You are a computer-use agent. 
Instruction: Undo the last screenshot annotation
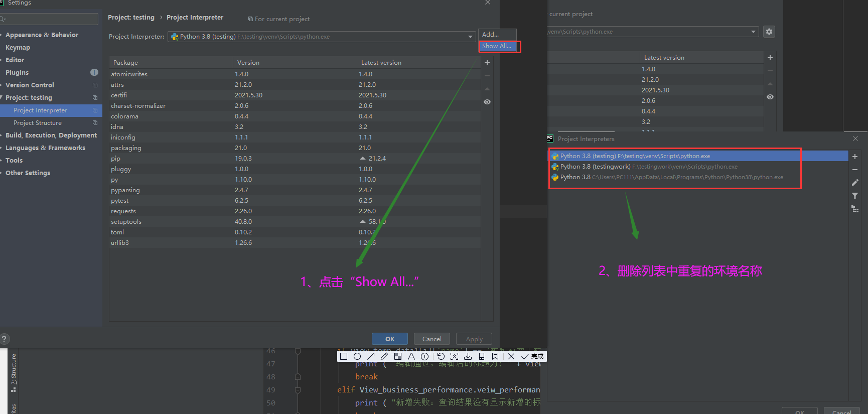coord(441,356)
